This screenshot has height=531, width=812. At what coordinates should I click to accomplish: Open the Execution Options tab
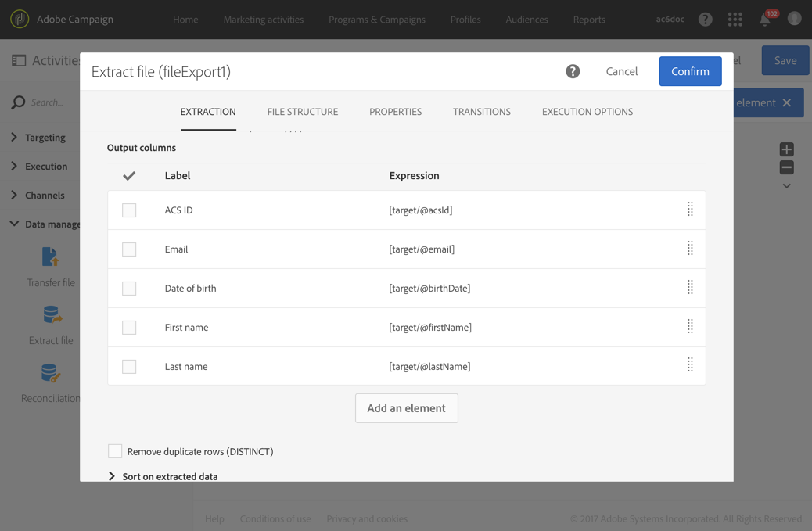(587, 112)
